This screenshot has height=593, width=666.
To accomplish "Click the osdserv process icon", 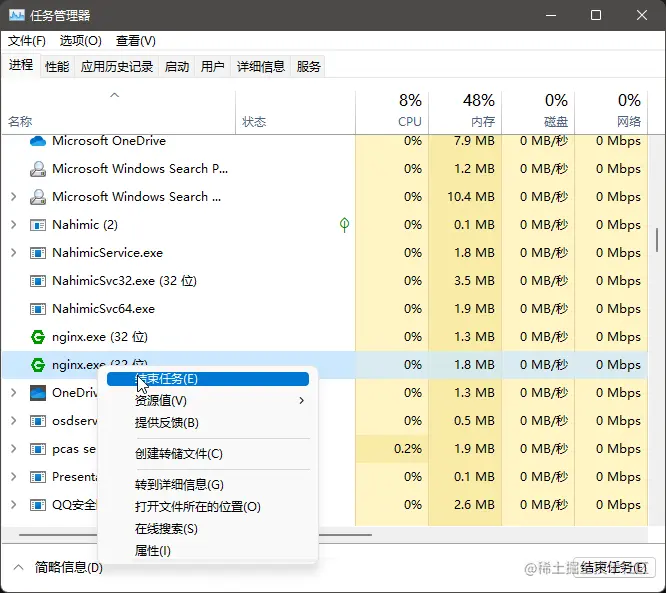I will click(38, 421).
